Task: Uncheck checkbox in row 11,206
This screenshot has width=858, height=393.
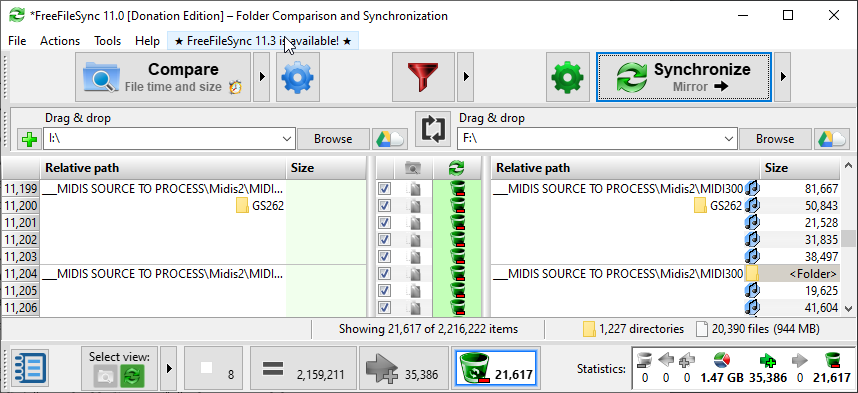Action: [385, 308]
